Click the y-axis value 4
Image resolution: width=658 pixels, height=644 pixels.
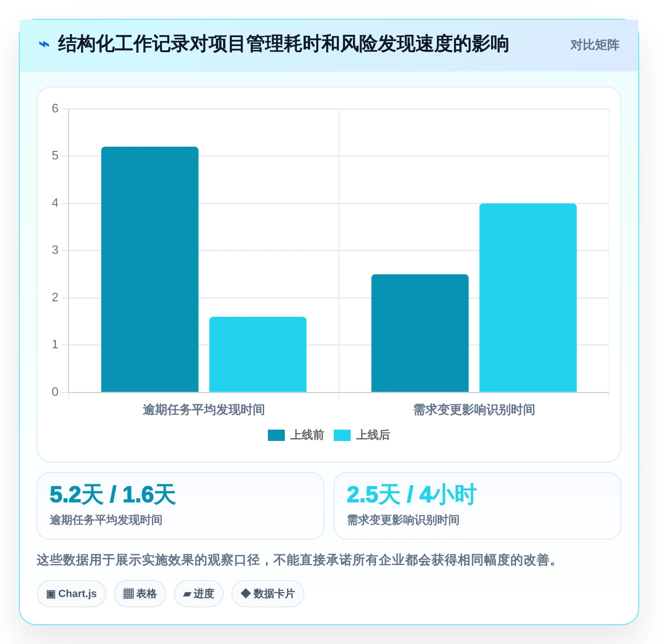pos(55,203)
